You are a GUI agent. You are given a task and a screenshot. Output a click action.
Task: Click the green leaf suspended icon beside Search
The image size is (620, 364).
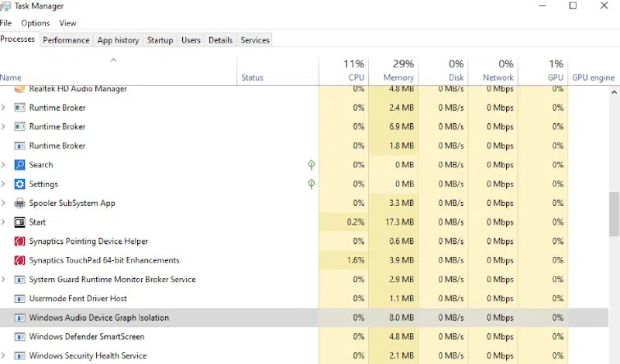(x=312, y=165)
